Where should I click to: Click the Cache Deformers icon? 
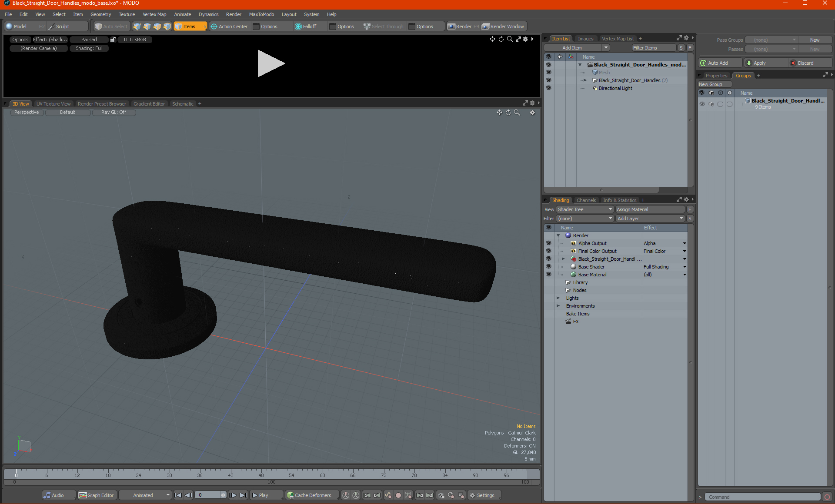point(290,495)
